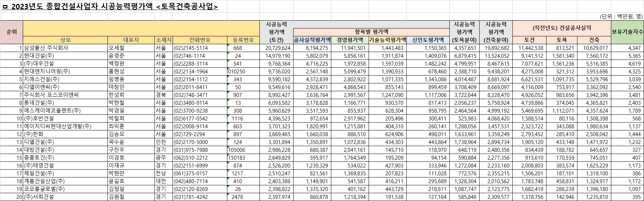Select company cell (주)태영건설
Screen dimensions: 644x201
[65, 165]
